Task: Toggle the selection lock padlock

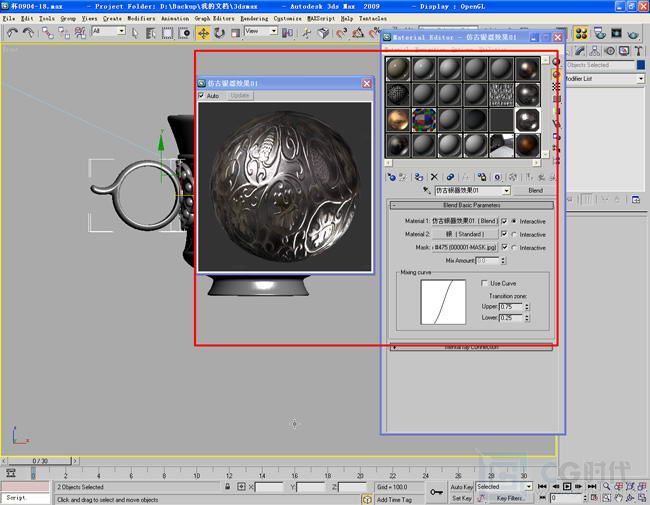Action: pos(227,487)
